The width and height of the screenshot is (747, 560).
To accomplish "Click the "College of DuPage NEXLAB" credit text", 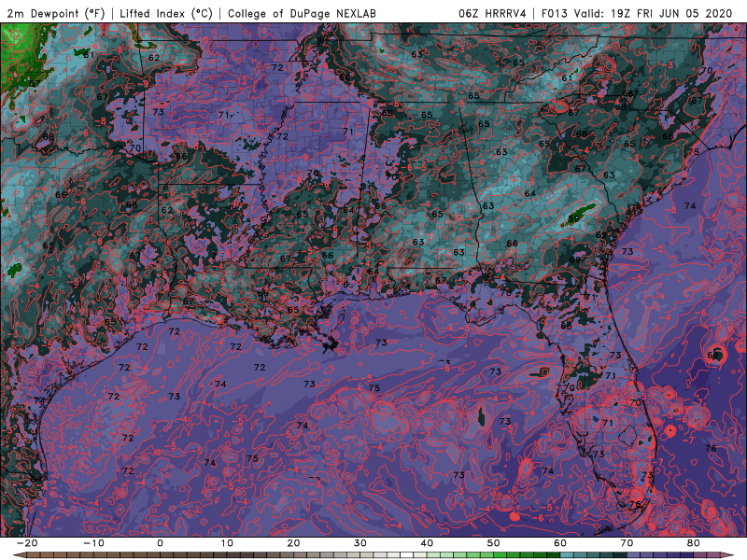I will 302,14.
